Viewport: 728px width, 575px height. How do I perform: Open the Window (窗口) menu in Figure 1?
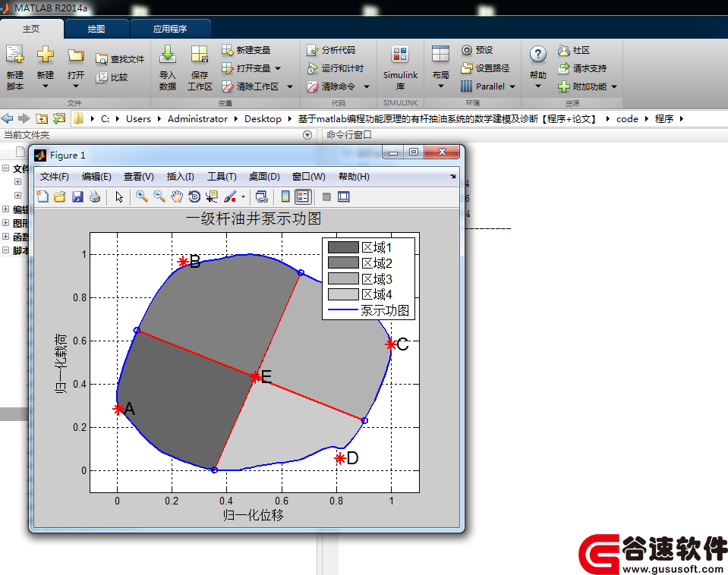(308, 177)
